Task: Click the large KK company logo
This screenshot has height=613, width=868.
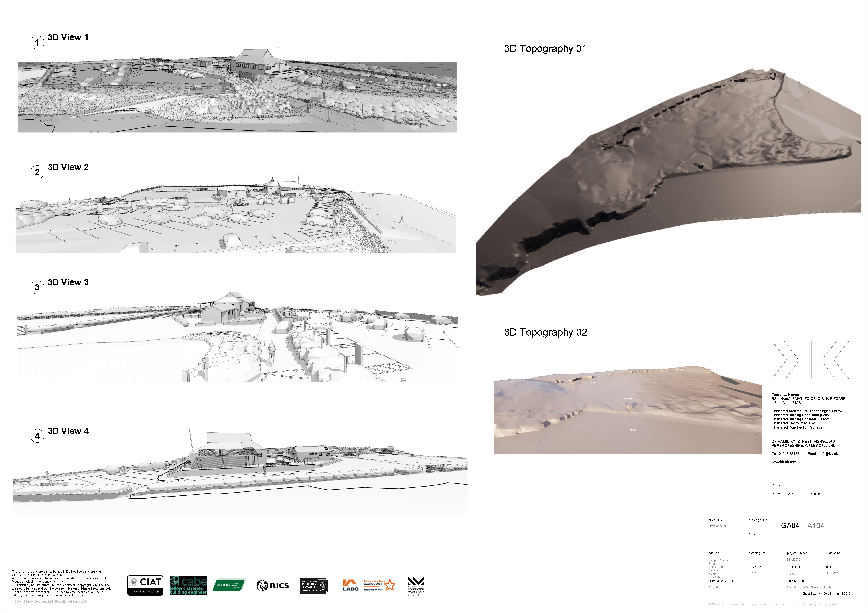Action: pyautogui.click(x=810, y=360)
